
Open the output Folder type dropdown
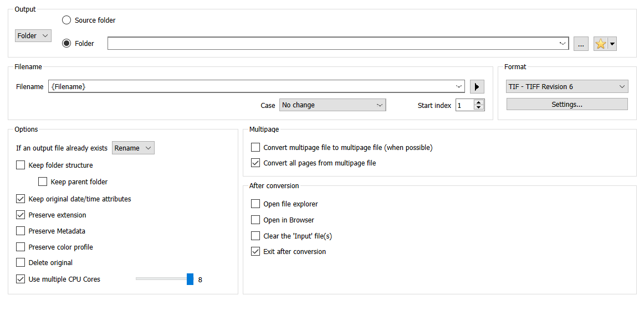point(33,36)
